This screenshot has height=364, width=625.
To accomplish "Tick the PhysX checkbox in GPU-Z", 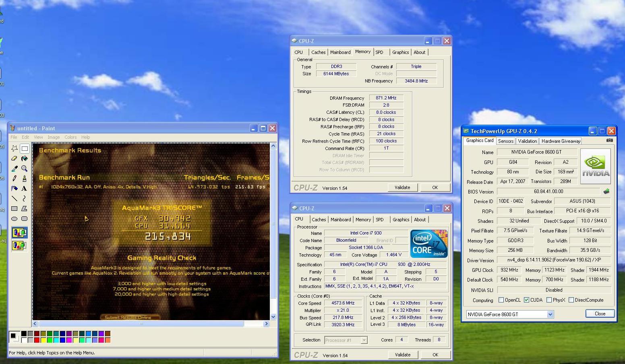I will click(549, 300).
